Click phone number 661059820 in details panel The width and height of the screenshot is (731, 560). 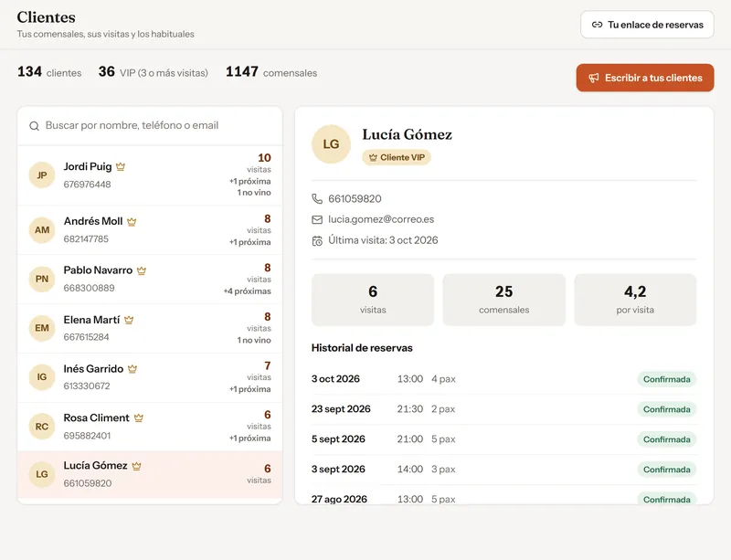coord(355,199)
